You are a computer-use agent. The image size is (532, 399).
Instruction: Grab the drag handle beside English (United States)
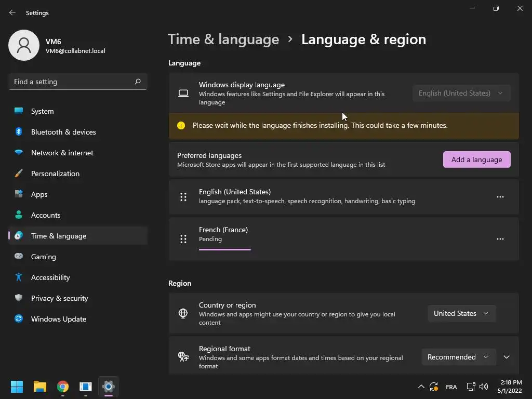point(183,197)
